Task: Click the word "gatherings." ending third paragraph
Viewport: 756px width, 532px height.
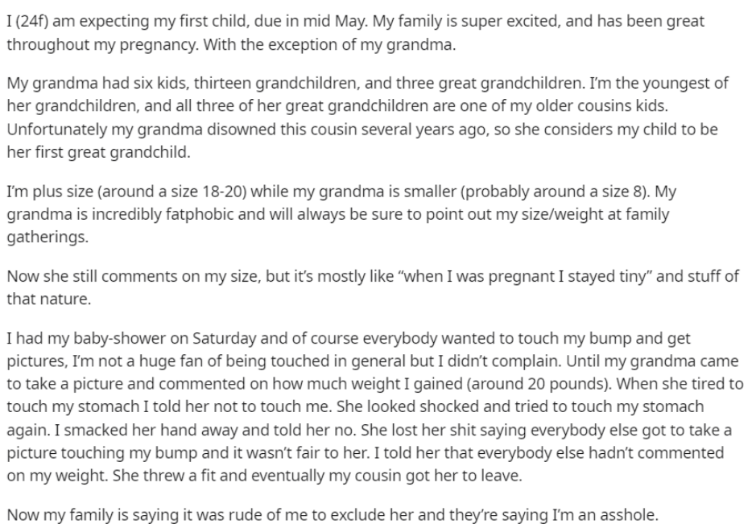Action: click(x=48, y=237)
